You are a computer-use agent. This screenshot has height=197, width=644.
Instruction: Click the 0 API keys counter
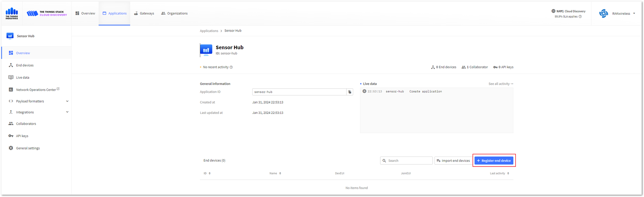503,67
